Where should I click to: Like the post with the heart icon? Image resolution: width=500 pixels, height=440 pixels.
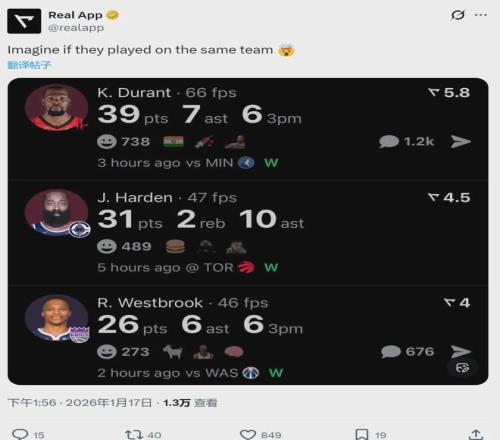click(248, 434)
